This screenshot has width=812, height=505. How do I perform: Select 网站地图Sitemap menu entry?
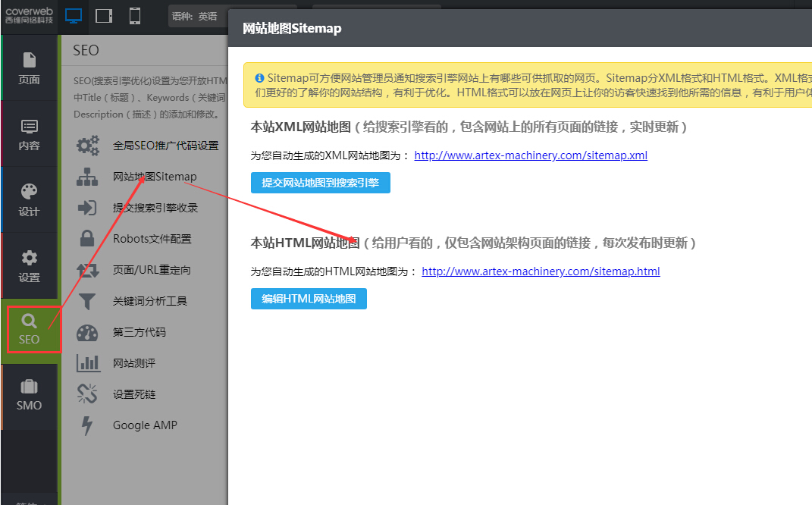pyautogui.click(x=155, y=177)
